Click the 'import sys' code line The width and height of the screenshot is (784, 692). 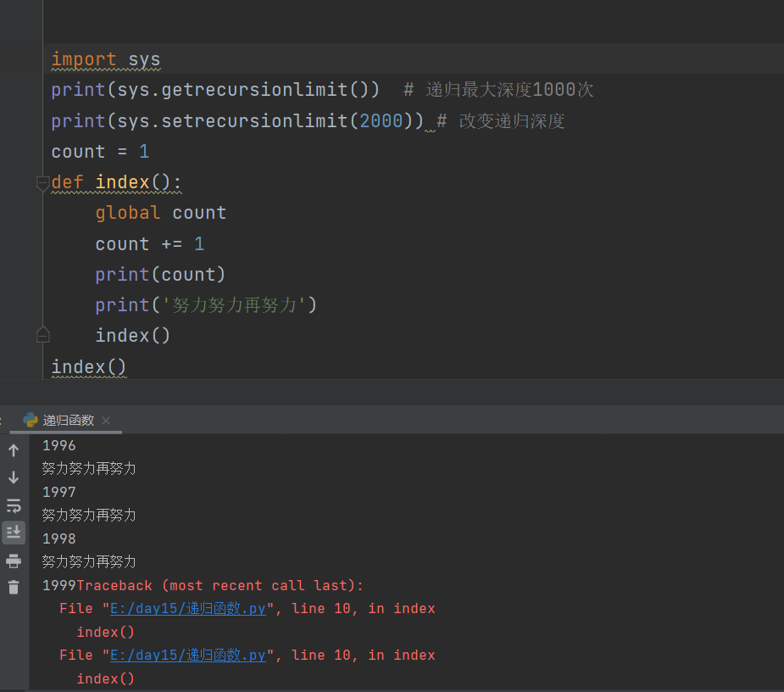tap(105, 59)
